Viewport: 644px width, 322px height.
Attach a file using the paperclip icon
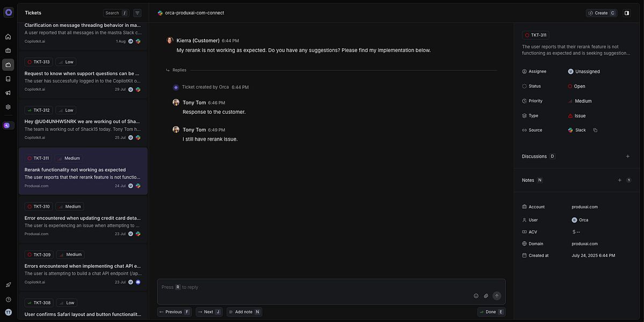[x=486, y=295]
